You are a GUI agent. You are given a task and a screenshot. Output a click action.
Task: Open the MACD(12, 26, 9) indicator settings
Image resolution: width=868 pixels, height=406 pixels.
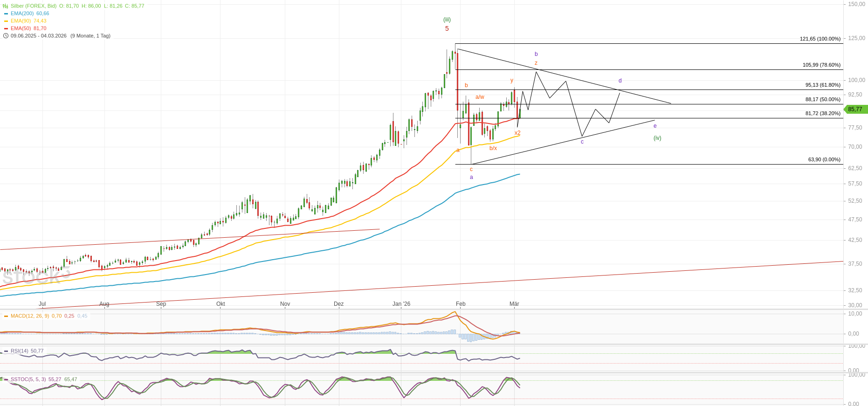tap(30, 316)
